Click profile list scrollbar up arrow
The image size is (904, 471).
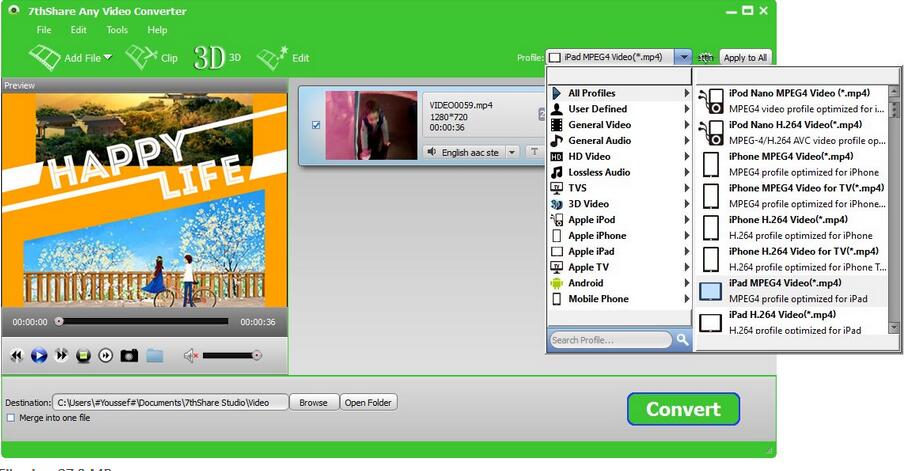pos(894,92)
